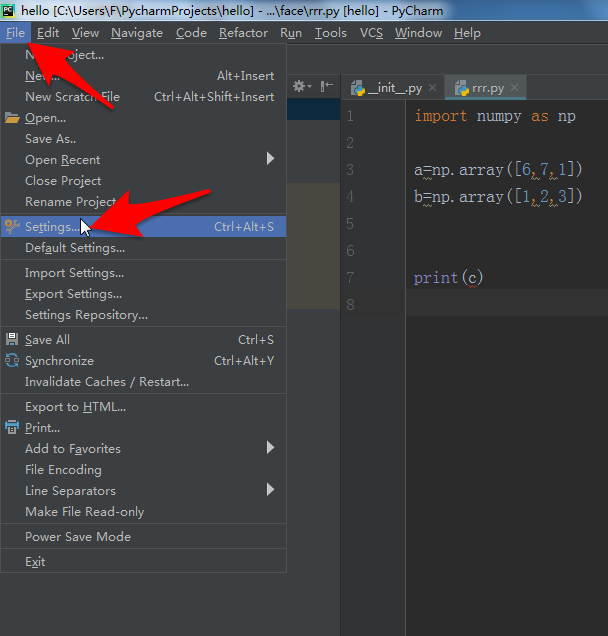Select Close Project menu entry
The image size is (608, 636).
(x=144, y=181)
